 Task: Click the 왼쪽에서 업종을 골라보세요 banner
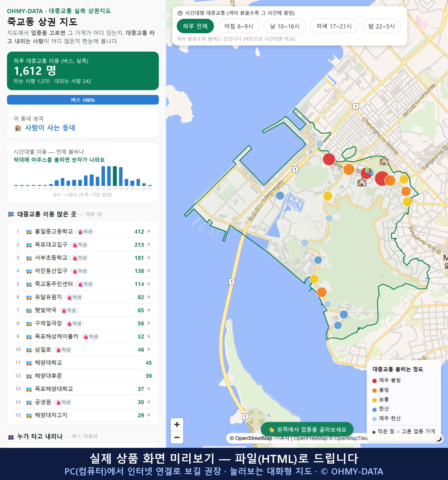pyautogui.click(x=307, y=429)
